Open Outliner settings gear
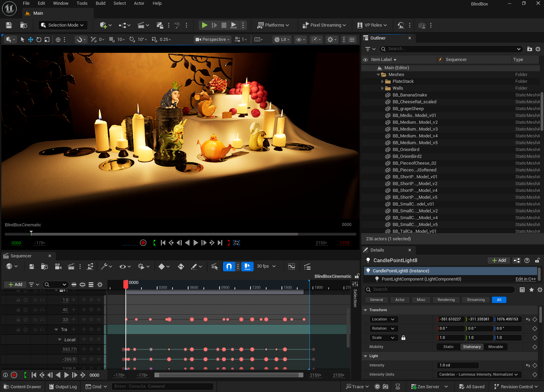Screen dimensions: 544x392 538,49
